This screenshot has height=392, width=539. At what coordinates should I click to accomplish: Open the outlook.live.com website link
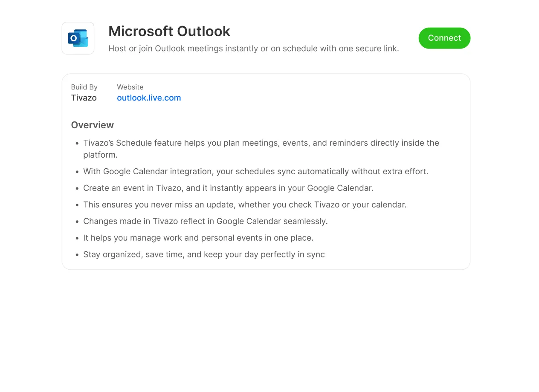point(149,98)
